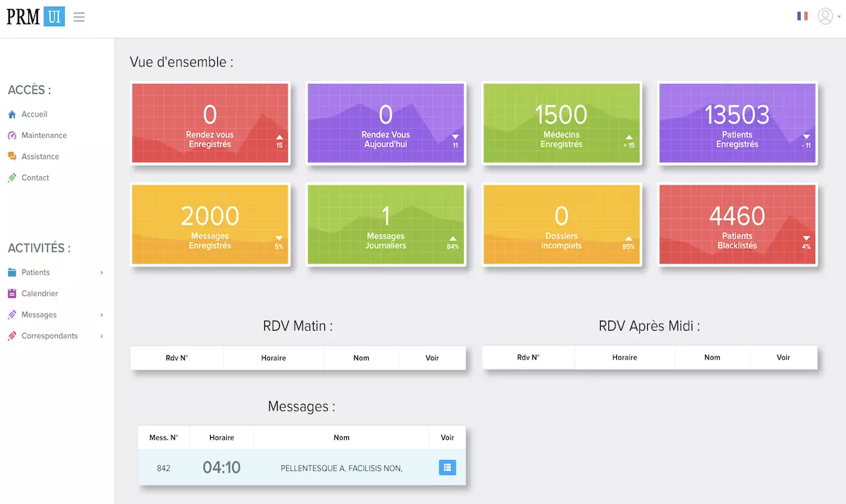Expand the Patients submenu arrow
This screenshot has width=846, height=504.
click(x=102, y=273)
